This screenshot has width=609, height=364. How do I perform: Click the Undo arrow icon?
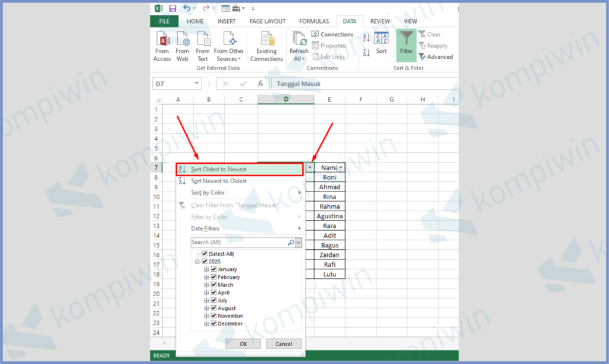(x=187, y=8)
